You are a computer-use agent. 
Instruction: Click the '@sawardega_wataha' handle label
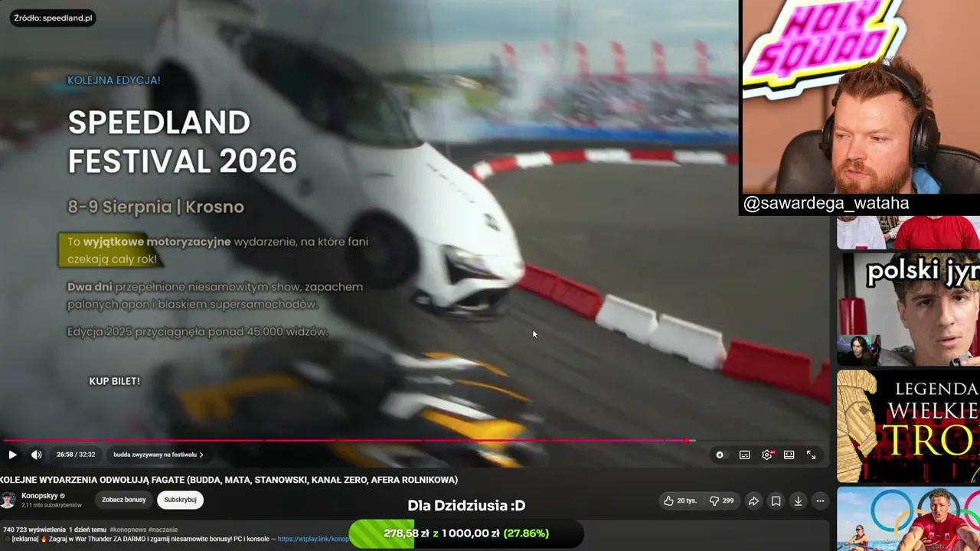pos(826,204)
